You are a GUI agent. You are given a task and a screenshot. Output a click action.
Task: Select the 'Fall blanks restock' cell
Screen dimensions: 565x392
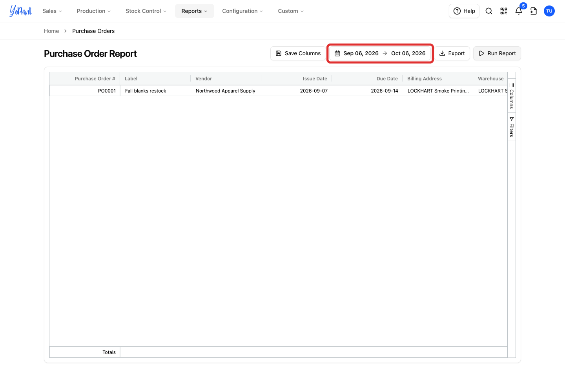click(x=155, y=91)
